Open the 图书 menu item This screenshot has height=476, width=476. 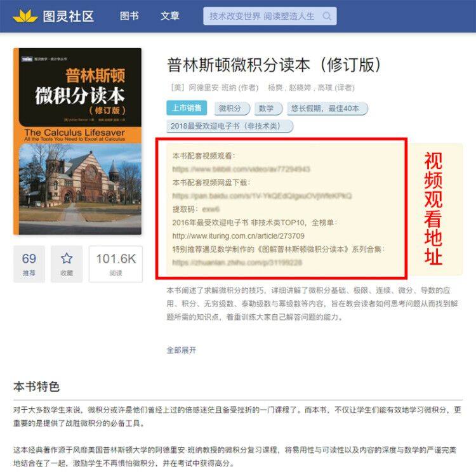point(129,16)
